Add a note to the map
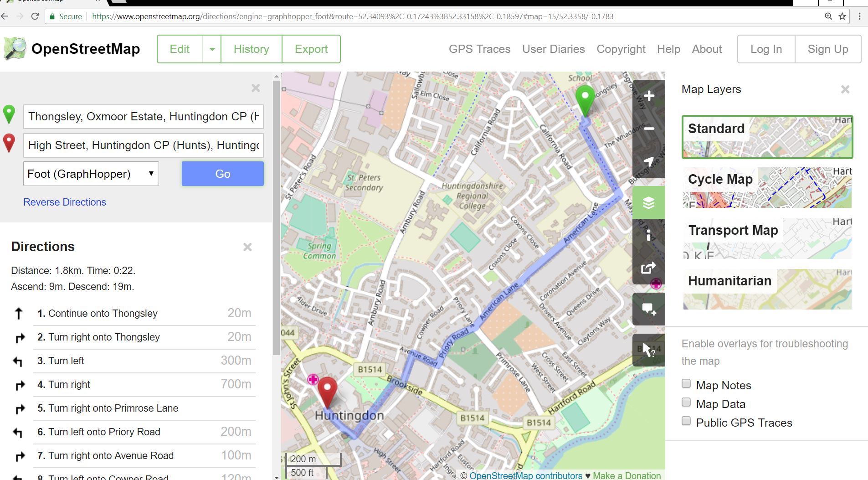Viewport: 868px width, 480px height. click(649, 309)
